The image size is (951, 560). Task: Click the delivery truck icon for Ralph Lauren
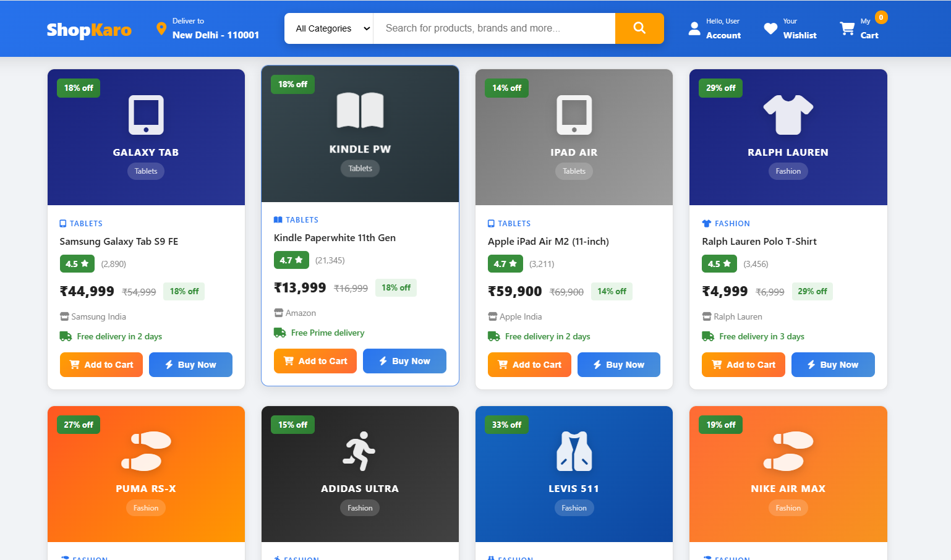pos(708,336)
